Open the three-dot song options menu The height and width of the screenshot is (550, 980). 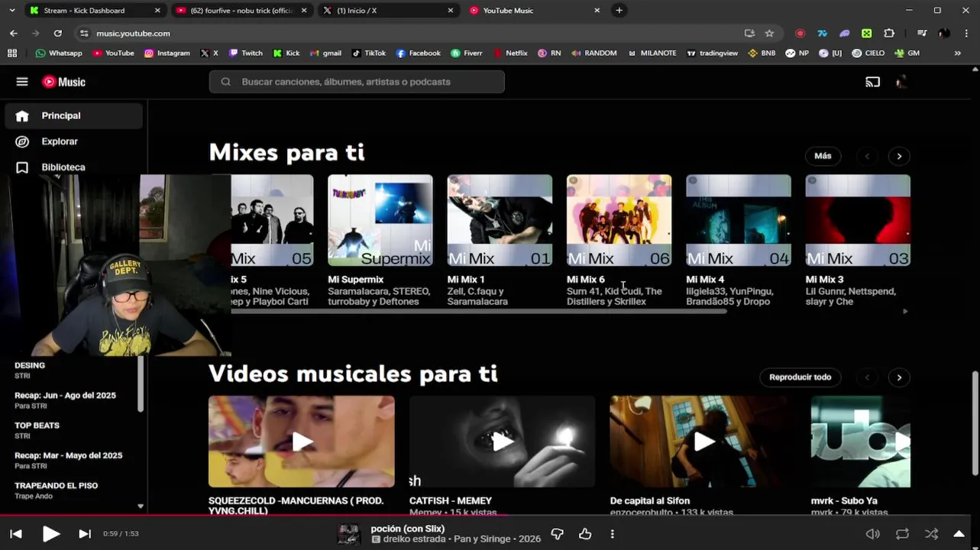pos(612,534)
